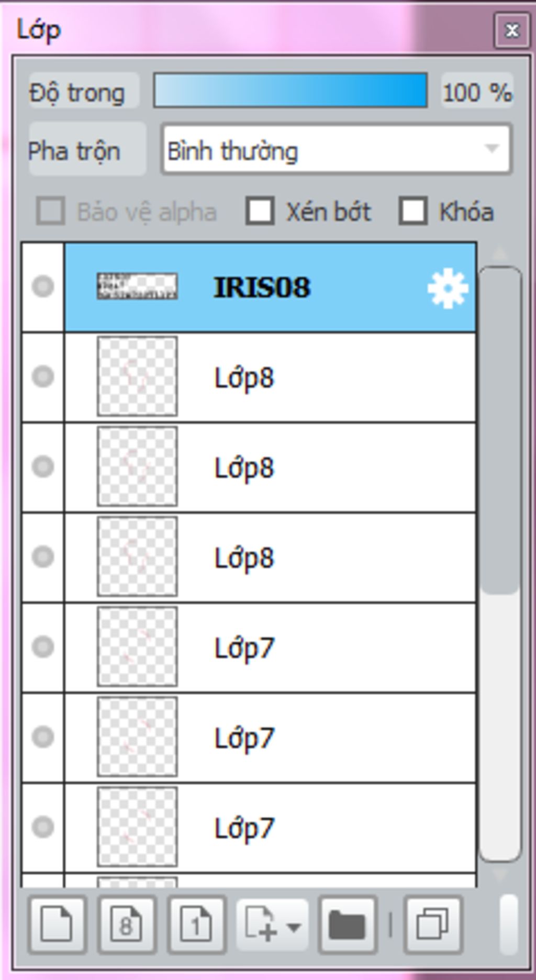Close the Lớp panel
This screenshot has width=536, height=980.
pos(511,30)
